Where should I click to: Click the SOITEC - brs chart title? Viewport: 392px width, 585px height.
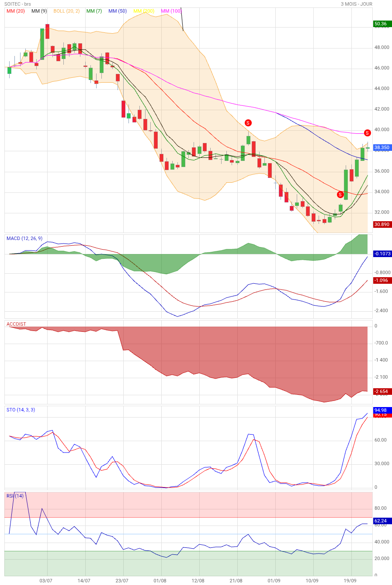click(18, 4)
